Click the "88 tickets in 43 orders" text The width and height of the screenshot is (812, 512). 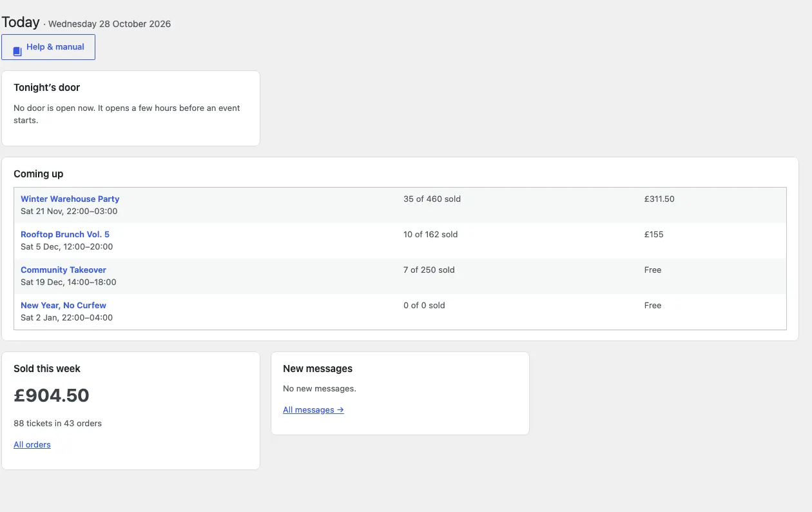(58, 424)
